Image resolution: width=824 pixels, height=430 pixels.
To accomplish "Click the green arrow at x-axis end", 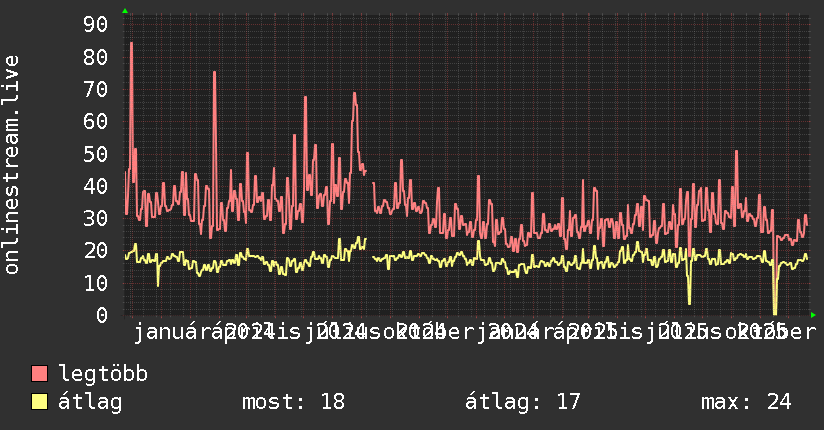I will tap(813, 315).
